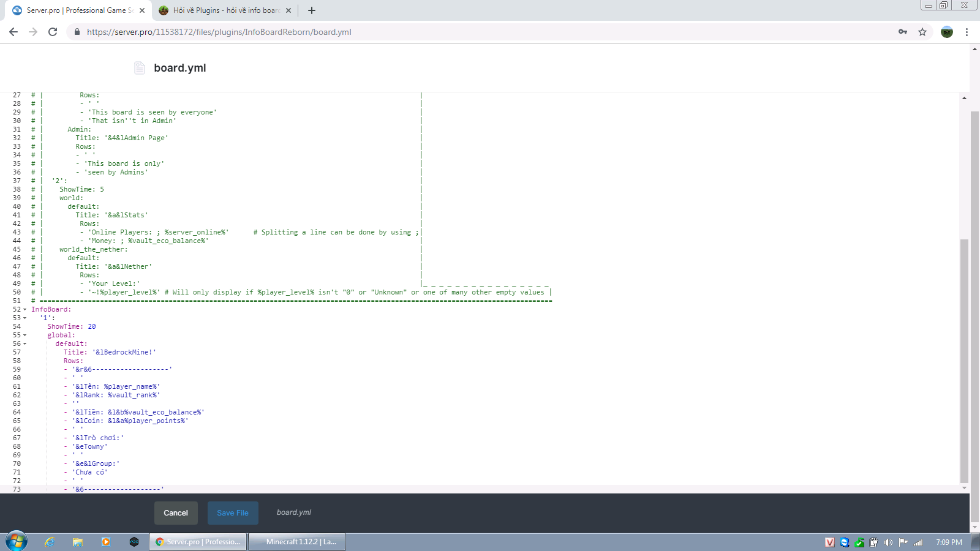Close the Hỏi về Plugins tab

point(288,10)
